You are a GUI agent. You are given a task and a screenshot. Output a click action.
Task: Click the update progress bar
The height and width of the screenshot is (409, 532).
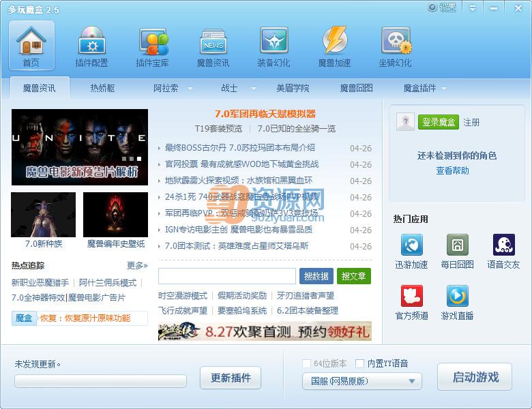pos(100,381)
